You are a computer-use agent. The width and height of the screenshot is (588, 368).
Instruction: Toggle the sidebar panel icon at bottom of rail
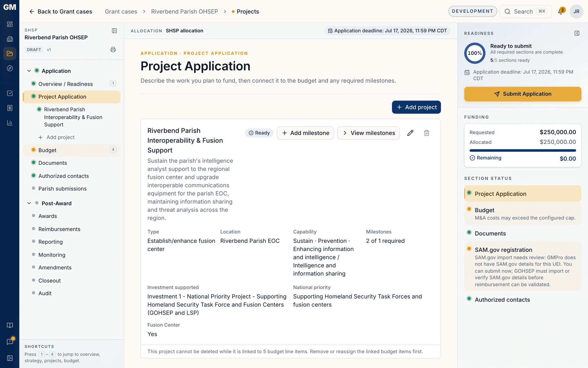(10, 358)
